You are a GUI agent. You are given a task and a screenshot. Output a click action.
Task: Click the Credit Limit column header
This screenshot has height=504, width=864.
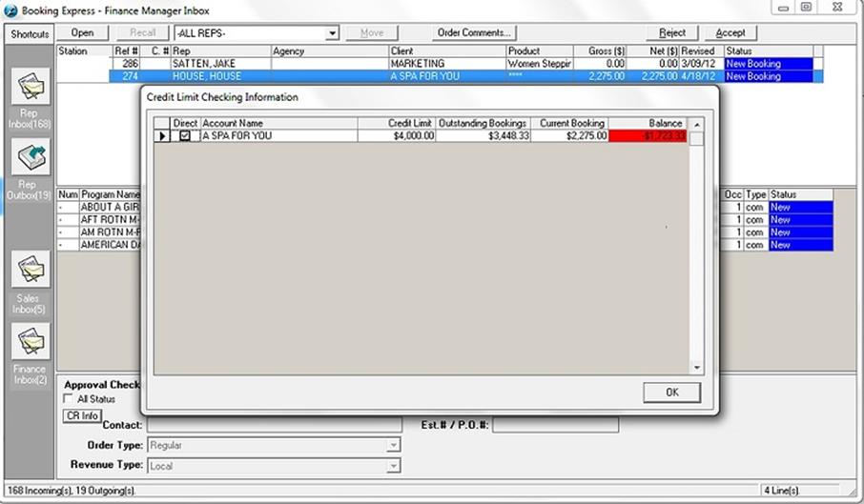[397, 123]
